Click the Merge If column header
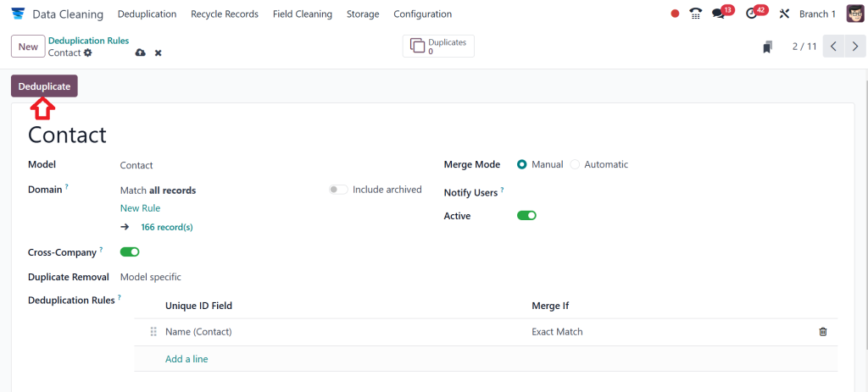 pos(550,305)
